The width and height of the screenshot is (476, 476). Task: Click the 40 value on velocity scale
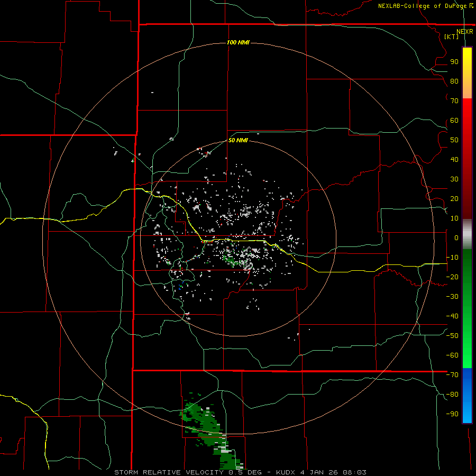[454, 159]
